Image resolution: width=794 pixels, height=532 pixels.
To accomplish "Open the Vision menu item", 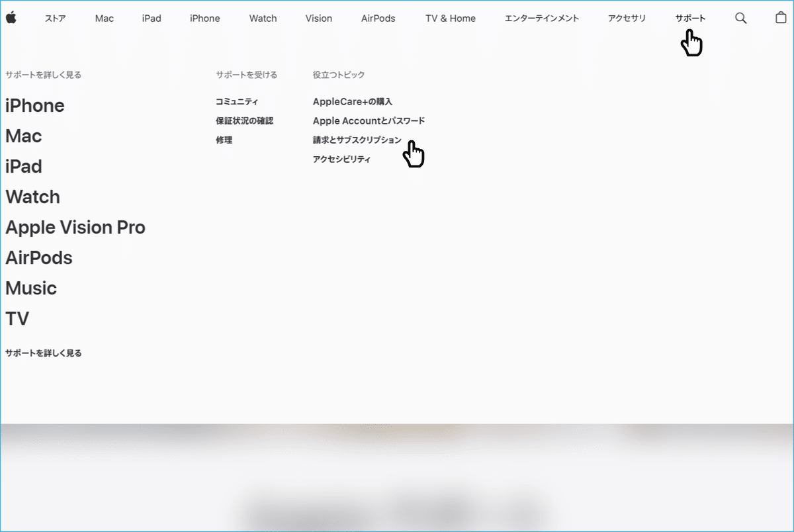I will [318, 18].
